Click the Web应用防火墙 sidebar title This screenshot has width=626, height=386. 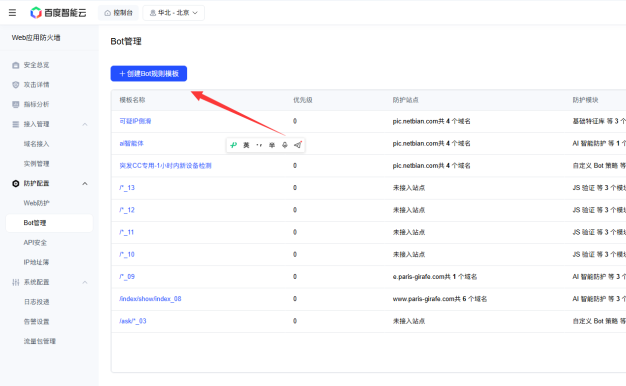click(x=36, y=38)
